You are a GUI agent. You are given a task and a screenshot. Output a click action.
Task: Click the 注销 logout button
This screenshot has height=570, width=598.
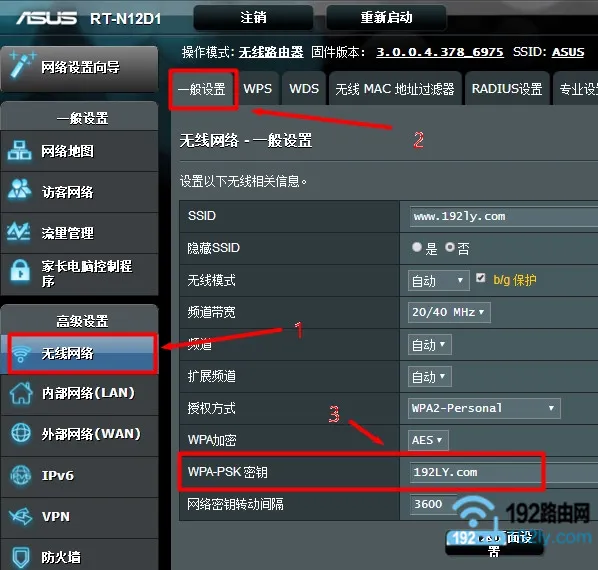click(253, 17)
